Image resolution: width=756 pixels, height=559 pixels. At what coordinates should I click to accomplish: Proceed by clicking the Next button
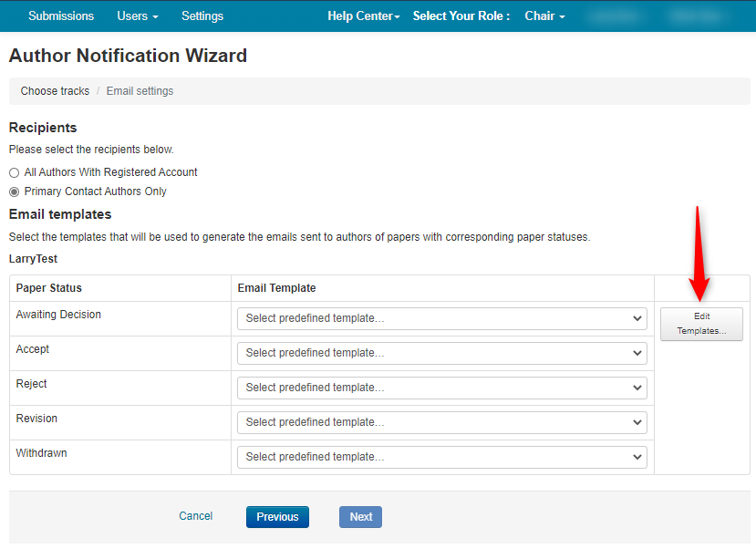360,517
